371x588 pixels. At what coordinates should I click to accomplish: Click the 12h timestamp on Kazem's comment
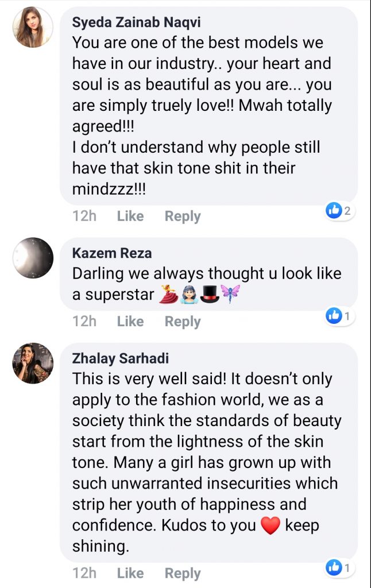coord(84,322)
